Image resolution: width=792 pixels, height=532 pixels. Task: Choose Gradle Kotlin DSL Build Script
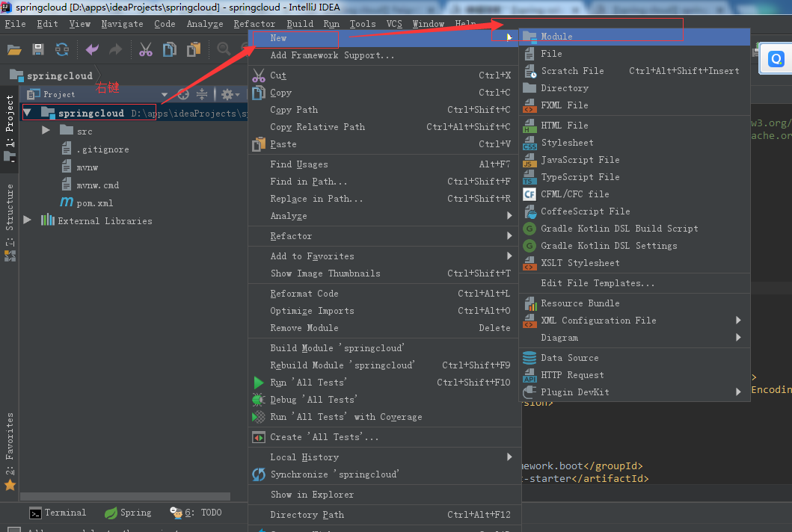pos(634,228)
